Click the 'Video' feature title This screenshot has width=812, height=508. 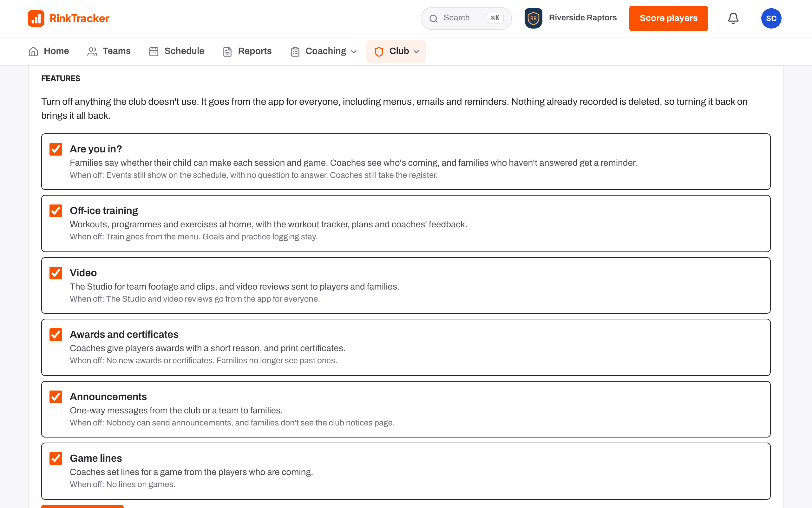83,273
